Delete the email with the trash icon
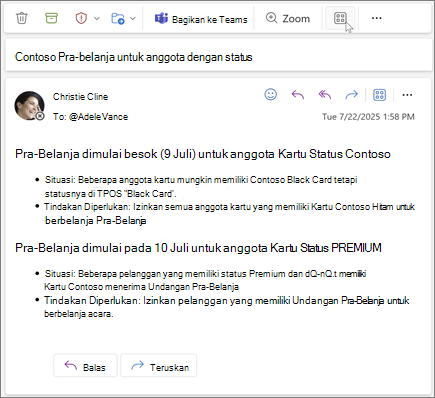The height and width of the screenshot is (398, 435). pyautogui.click(x=22, y=18)
